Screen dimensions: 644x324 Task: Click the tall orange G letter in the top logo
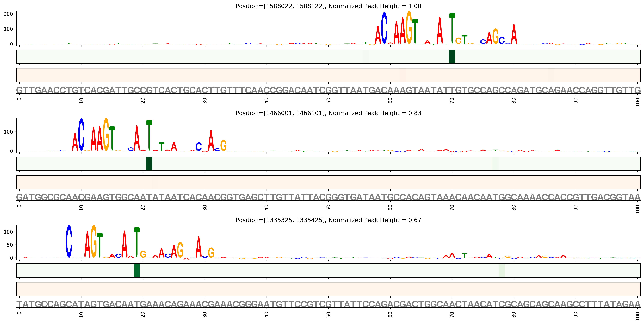click(409, 27)
